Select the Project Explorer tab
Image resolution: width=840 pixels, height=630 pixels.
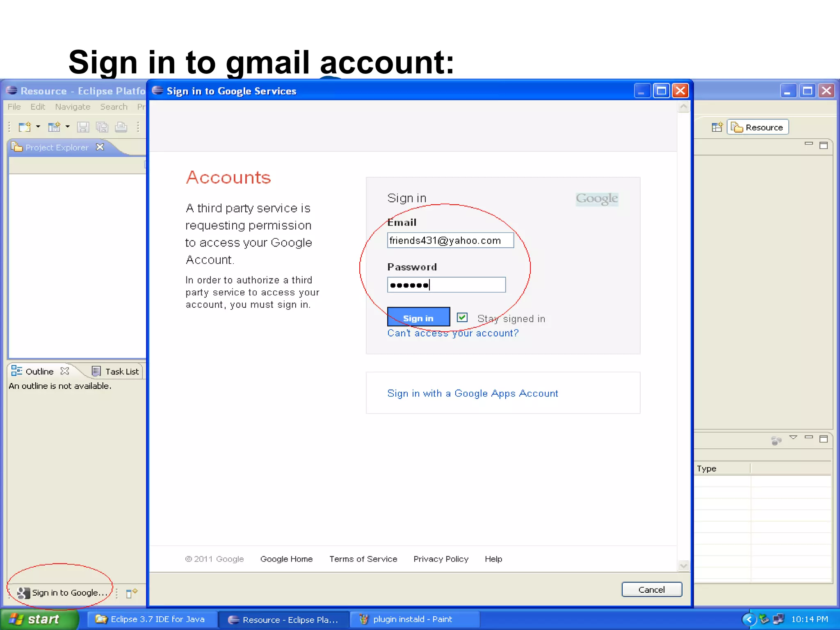tap(57, 147)
